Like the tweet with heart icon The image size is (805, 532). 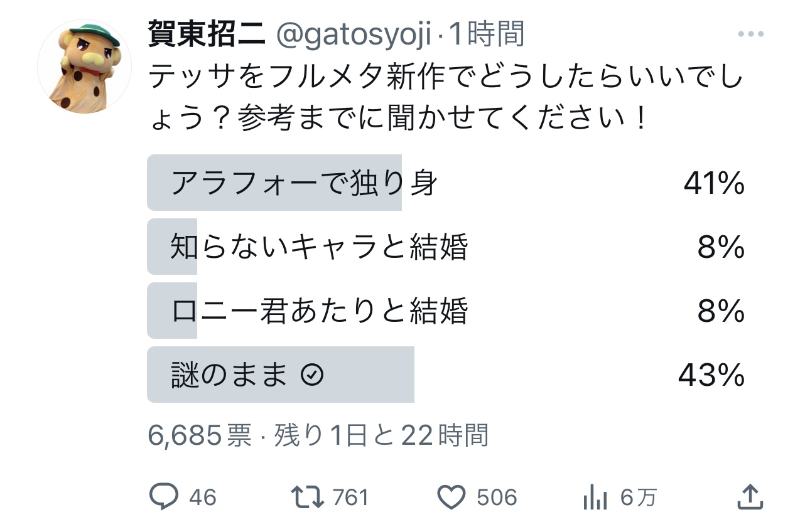(x=450, y=497)
